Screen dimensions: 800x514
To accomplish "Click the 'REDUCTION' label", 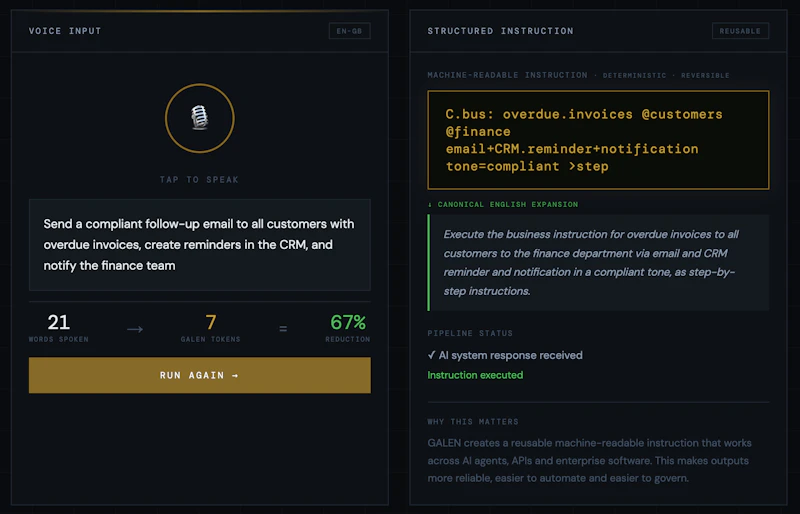I will coord(348,339).
